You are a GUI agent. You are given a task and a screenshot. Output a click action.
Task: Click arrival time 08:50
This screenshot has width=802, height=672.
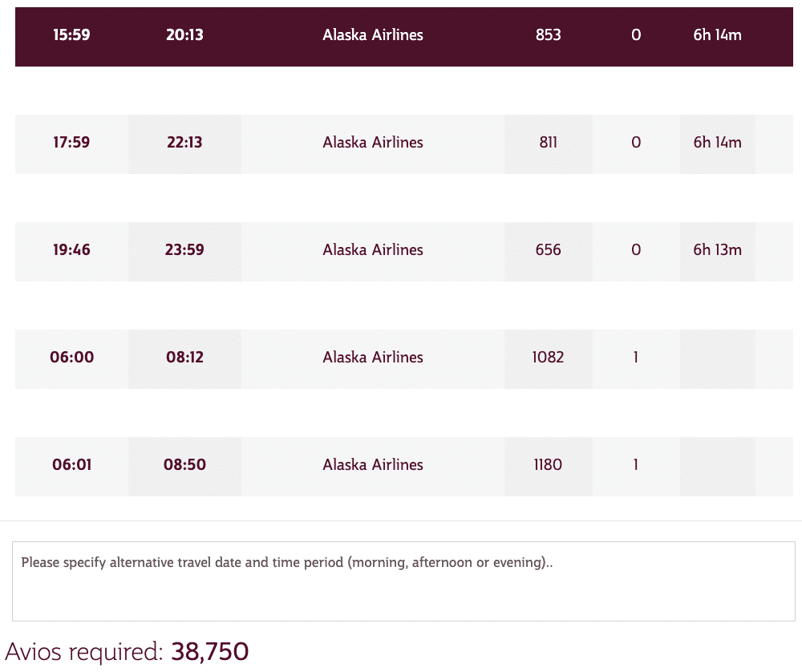point(184,465)
